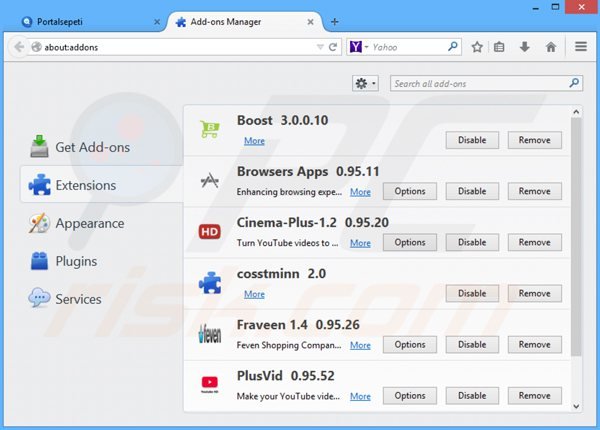Disable the cosstminn extension
Image resolution: width=600 pixels, height=430 pixels.
tap(472, 293)
